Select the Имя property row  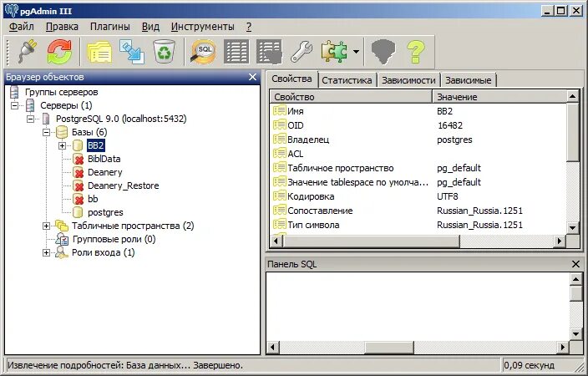pyautogui.click(x=418, y=111)
